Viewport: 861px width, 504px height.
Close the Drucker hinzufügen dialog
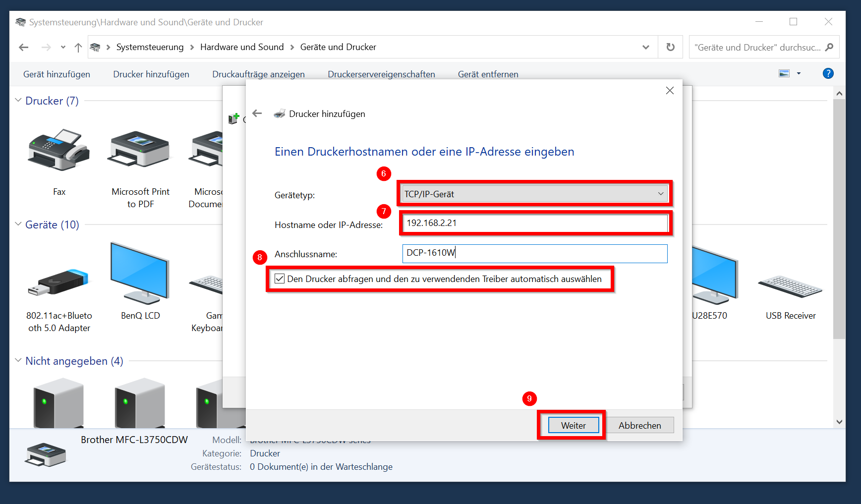(x=670, y=90)
